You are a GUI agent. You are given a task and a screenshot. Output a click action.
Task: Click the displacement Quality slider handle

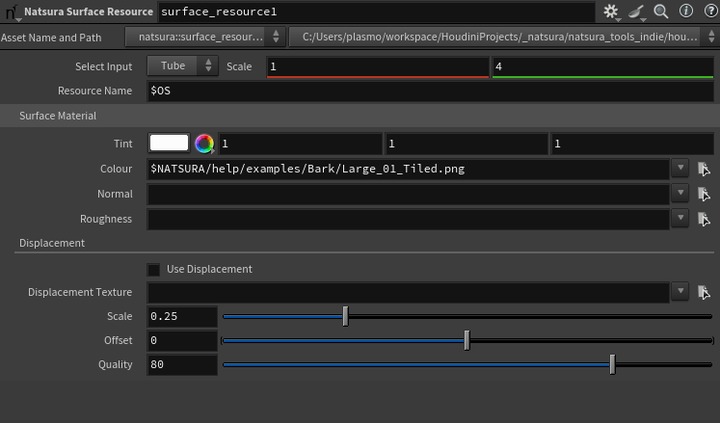pos(612,365)
